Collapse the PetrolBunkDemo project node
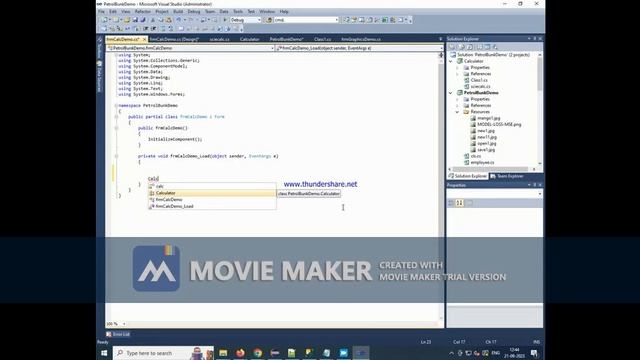 pos(451,93)
